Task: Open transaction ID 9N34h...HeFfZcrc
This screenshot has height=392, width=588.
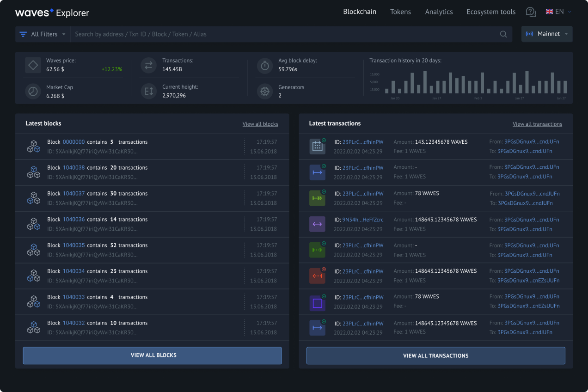Action: pyautogui.click(x=363, y=220)
